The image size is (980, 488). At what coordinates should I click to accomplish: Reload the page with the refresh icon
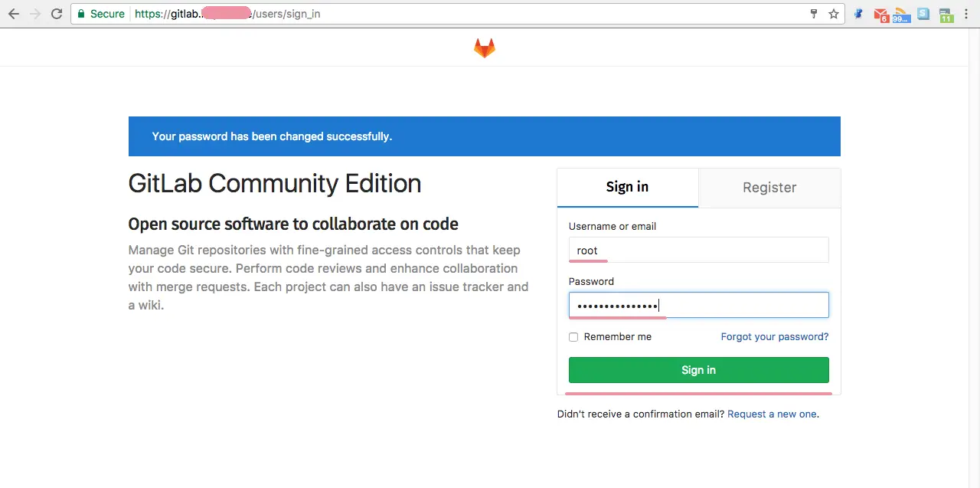click(57, 14)
